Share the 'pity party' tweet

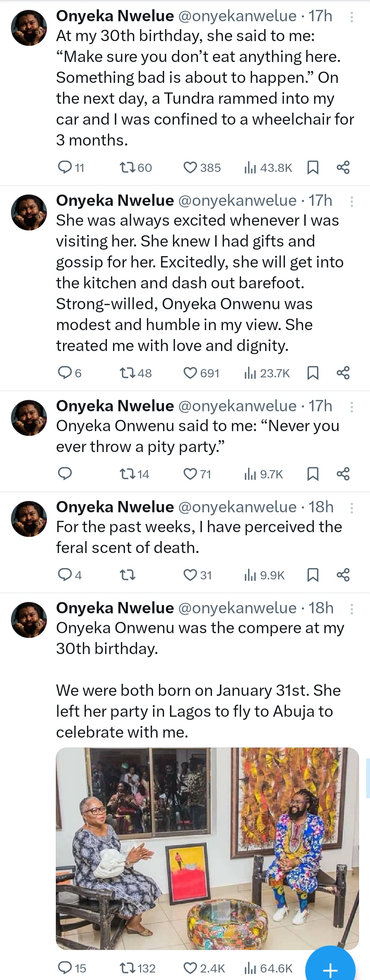coord(343,474)
